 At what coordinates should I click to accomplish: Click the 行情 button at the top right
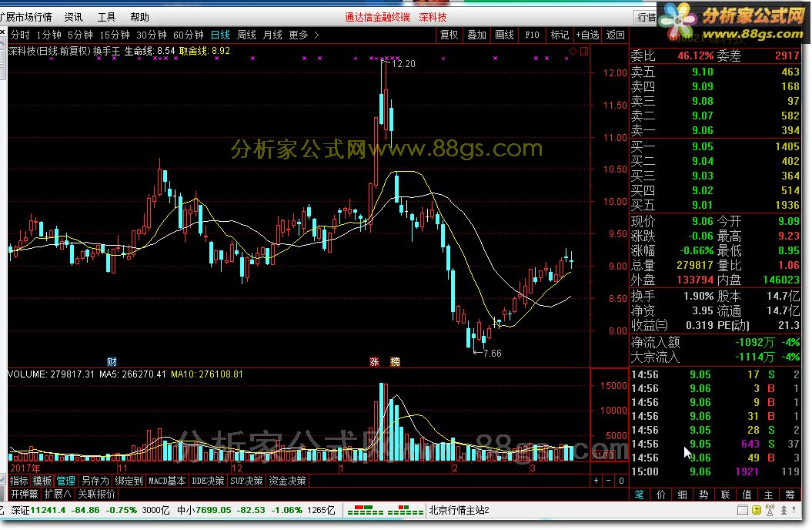[647, 17]
